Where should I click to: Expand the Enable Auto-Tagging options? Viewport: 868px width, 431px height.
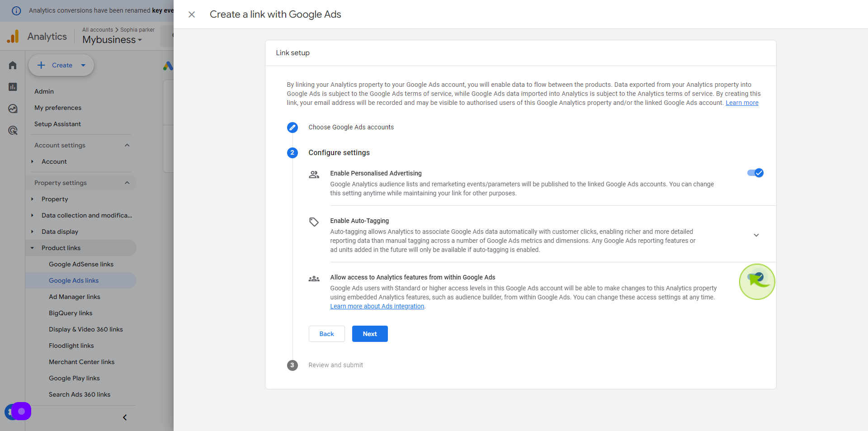pyautogui.click(x=756, y=235)
